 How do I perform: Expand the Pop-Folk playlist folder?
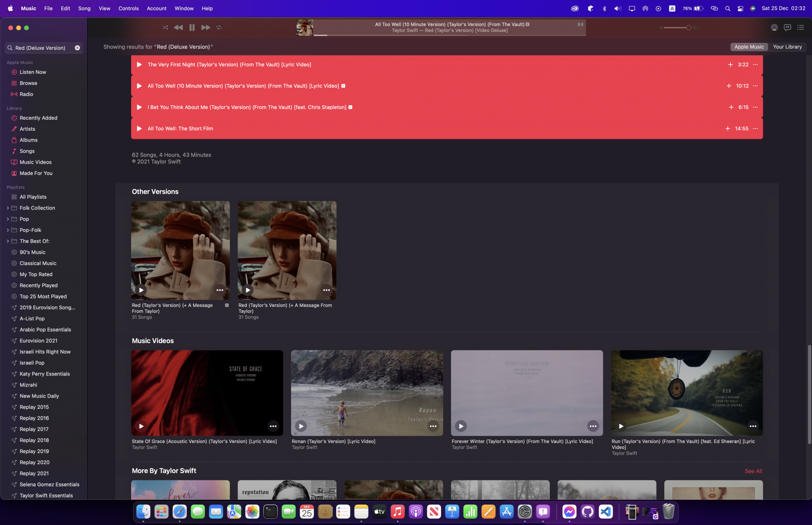8,230
